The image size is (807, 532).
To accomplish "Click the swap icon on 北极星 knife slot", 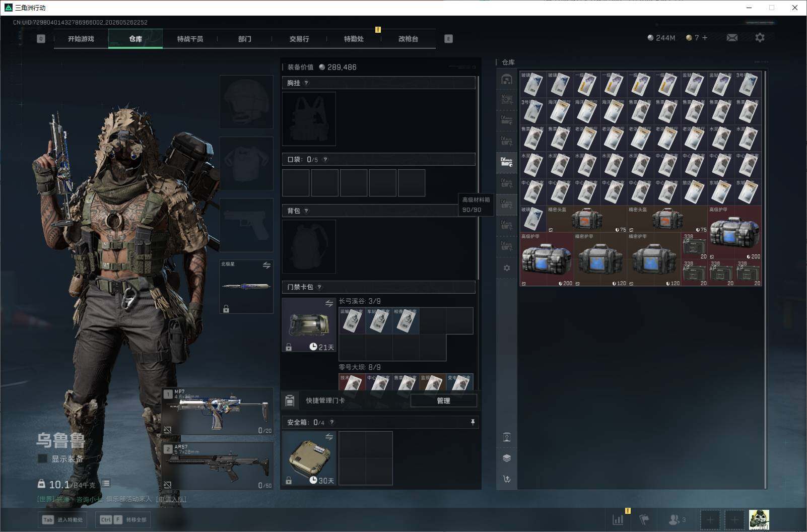I will pyautogui.click(x=266, y=265).
